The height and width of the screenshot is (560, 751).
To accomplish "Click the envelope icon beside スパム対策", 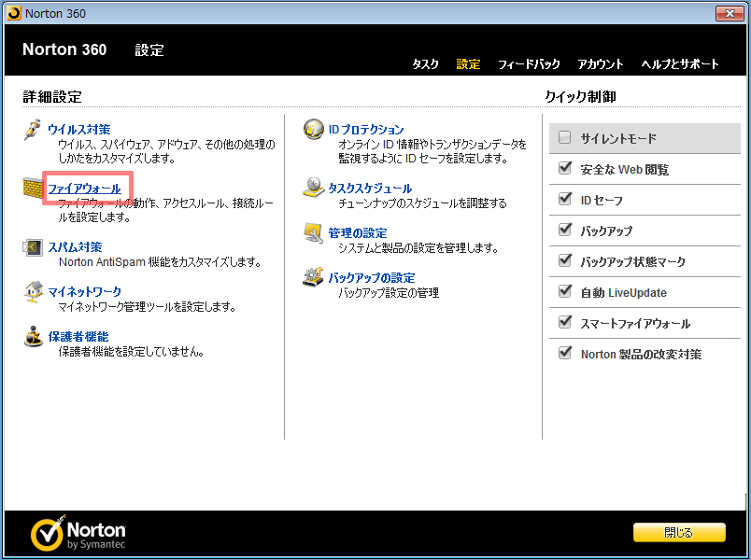I will (32, 247).
